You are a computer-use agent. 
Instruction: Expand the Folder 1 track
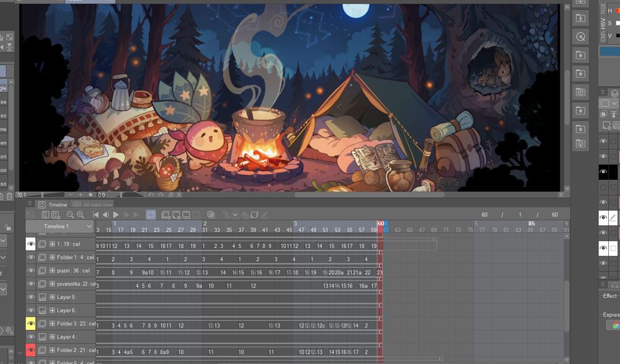[52, 257]
